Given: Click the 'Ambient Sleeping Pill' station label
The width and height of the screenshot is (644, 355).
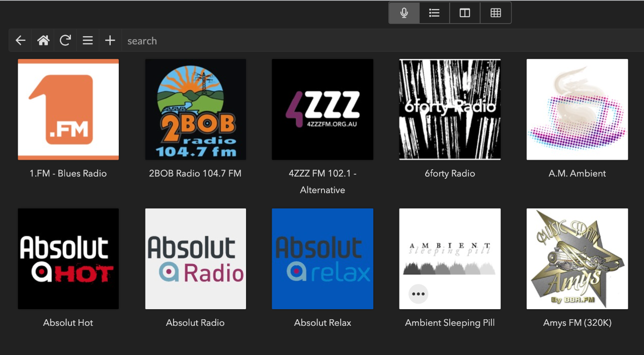Looking at the screenshot, I should [x=450, y=323].
